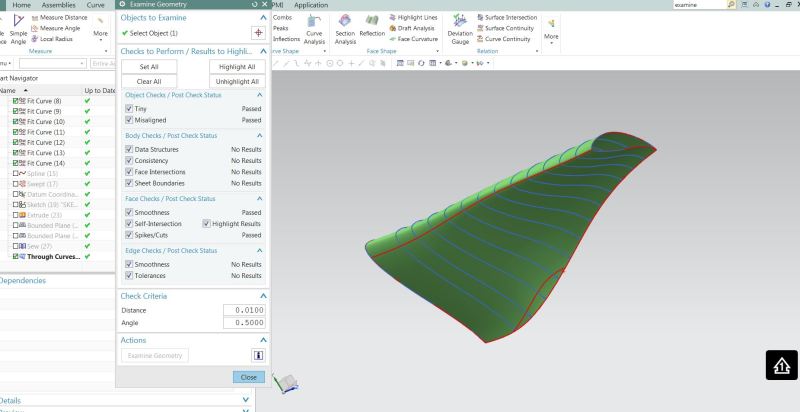Open the More menu in the Measure group

click(101, 27)
